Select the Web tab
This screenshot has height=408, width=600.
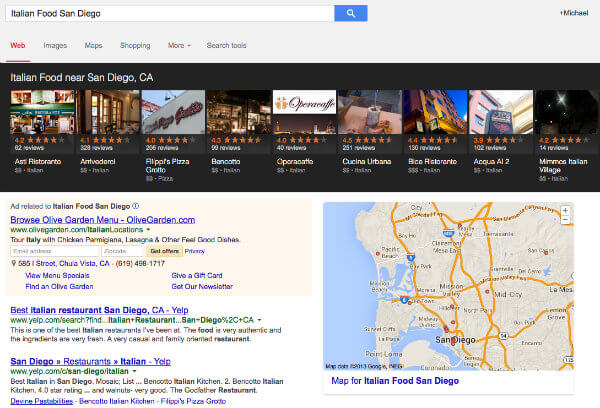point(18,45)
